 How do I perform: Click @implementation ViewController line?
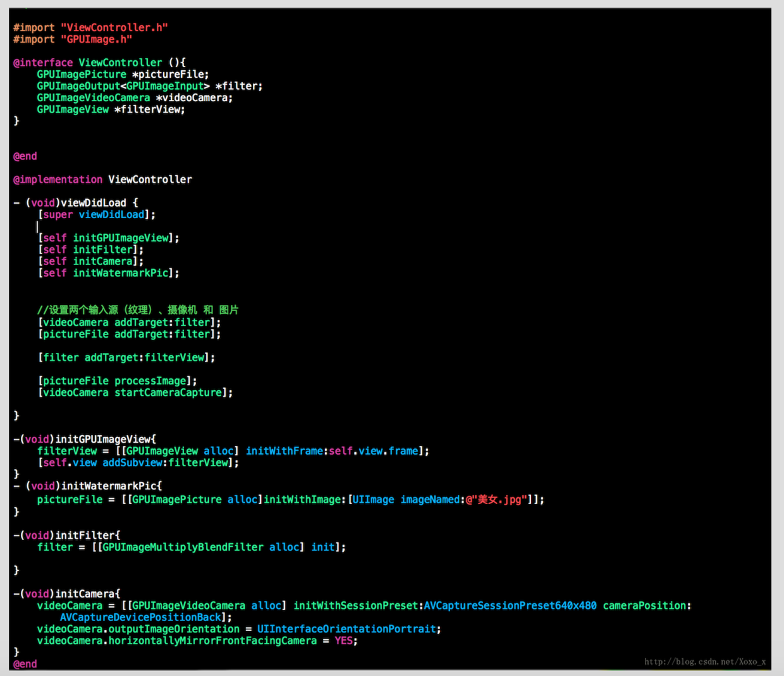pos(102,180)
